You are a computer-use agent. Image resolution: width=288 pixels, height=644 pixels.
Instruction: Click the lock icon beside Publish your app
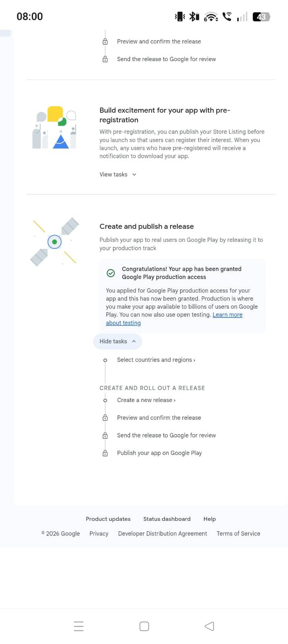pos(105,453)
